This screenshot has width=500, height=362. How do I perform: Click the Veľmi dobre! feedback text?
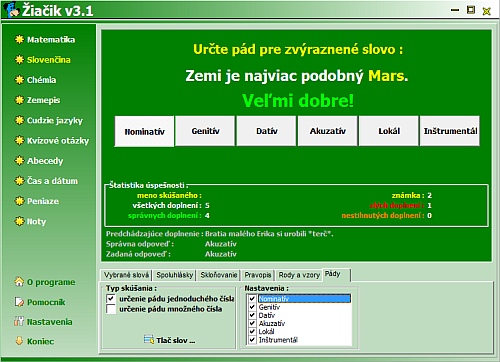click(298, 100)
